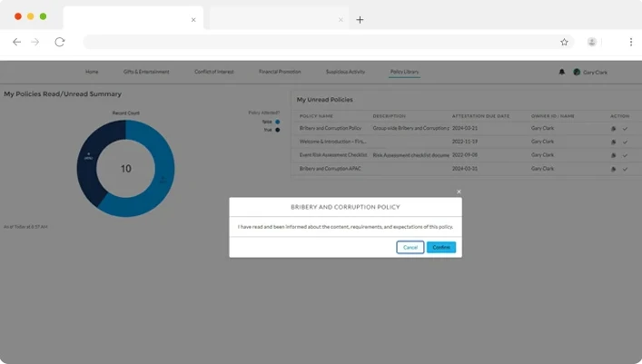
Task: Open the browser profile icon
Action: pos(592,42)
